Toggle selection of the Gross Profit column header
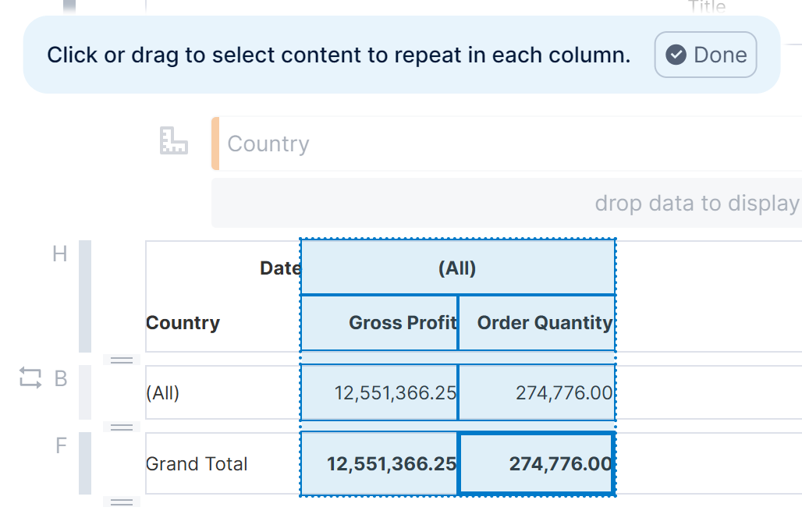Image resolution: width=802 pixels, height=532 pixels. tap(380, 322)
